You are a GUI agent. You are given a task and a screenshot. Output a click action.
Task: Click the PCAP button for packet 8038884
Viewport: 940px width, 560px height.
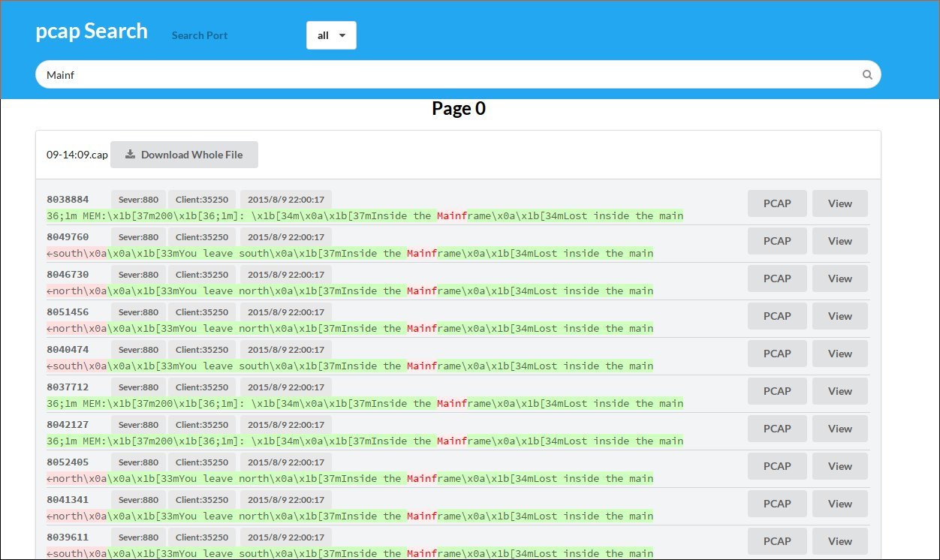point(777,203)
